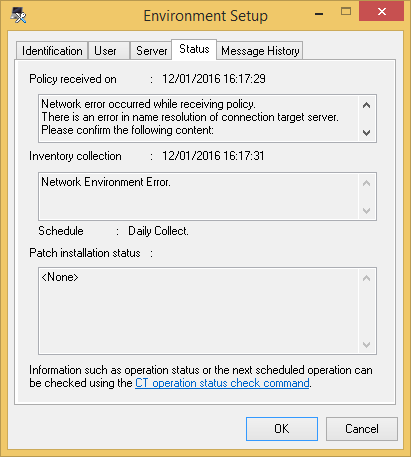Viewport: 411px width, 457px height.
Task: Click the Daily Collect schedule value
Action: (x=158, y=231)
